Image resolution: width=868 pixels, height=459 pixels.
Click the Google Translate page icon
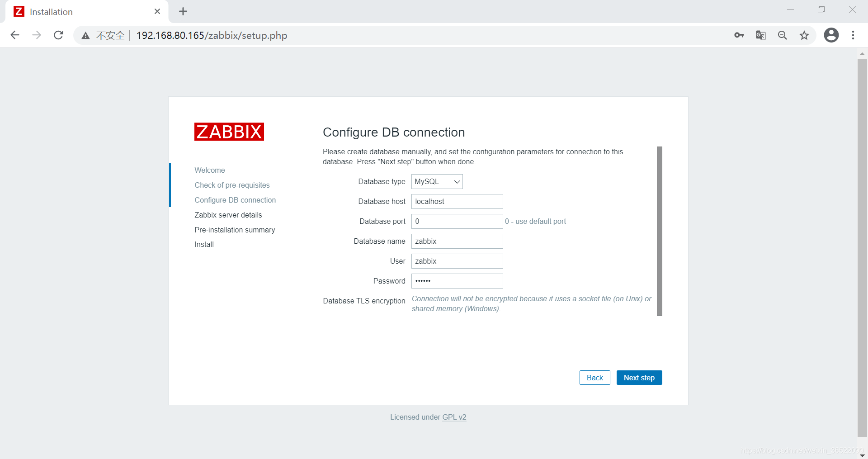point(761,35)
